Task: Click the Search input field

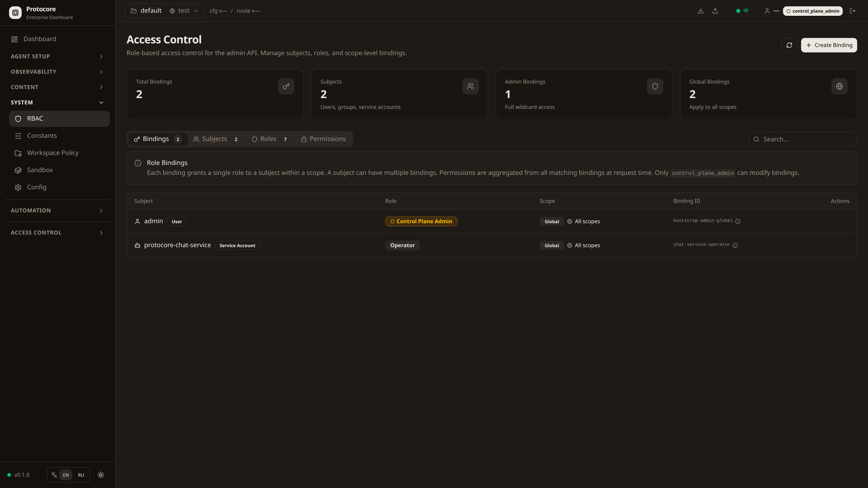Action: tap(805, 139)
